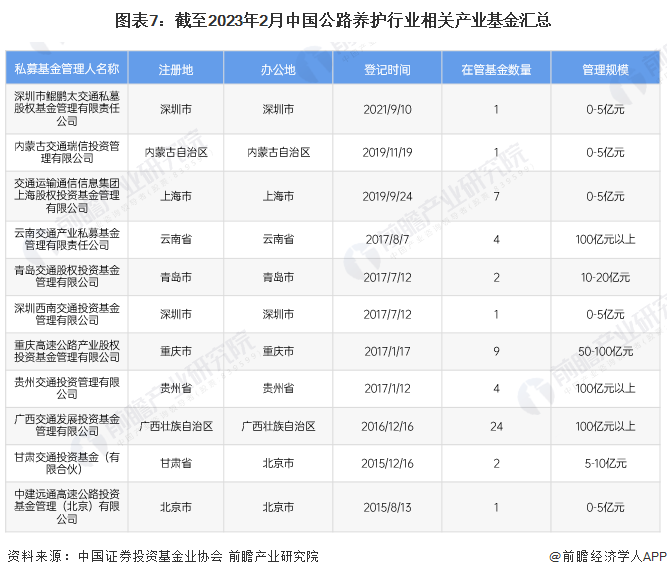Select the 50-100亿元 scale cell
667x577 pixels.
605,352
